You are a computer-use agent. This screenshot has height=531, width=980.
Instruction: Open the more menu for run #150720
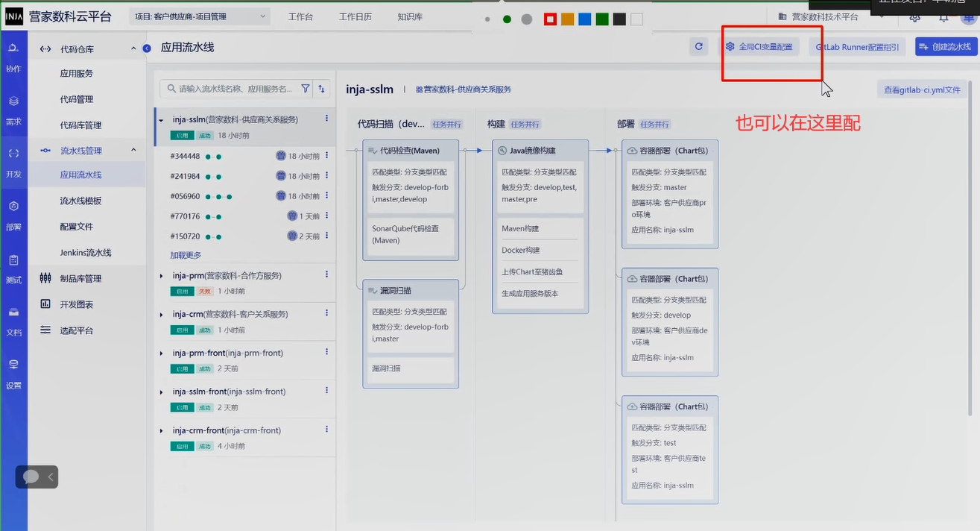pos(326,236)
